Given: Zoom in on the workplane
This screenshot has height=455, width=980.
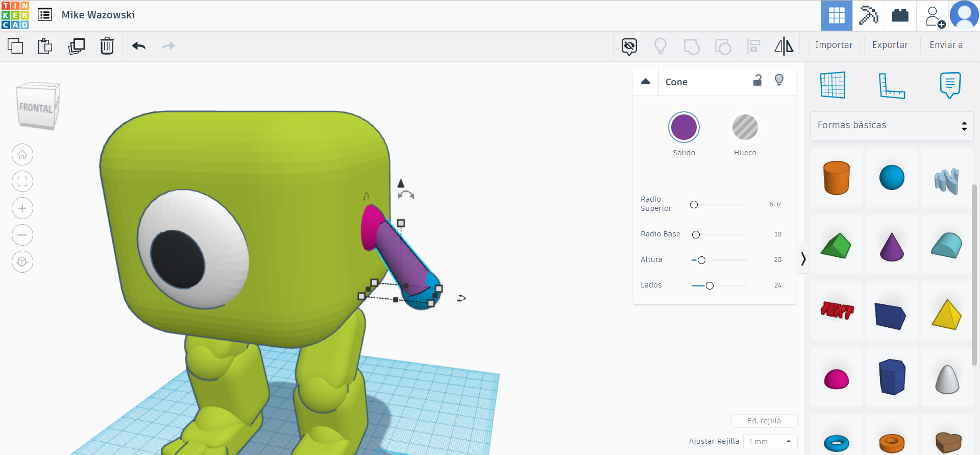Looking at the screenshot, I should (x=22, y=208).
